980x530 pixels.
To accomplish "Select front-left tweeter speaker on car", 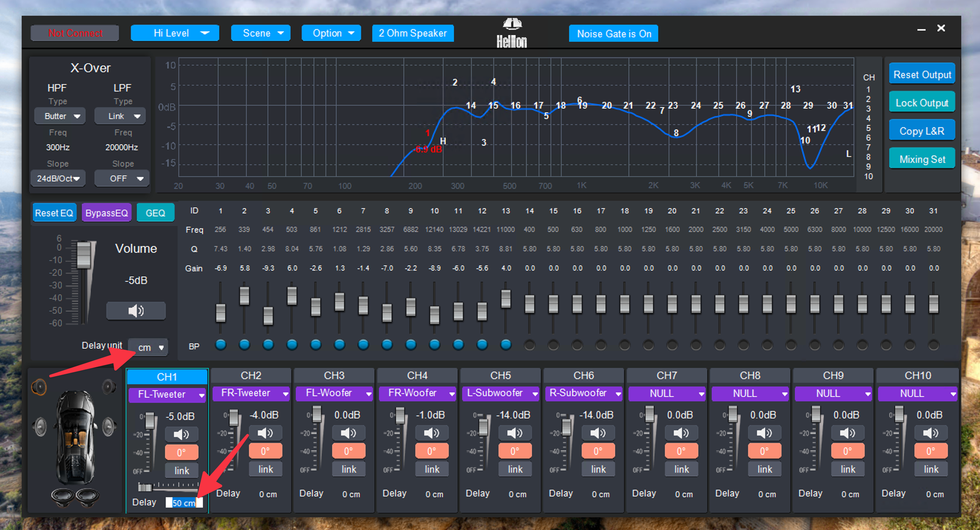I will [x=39, y=387].
